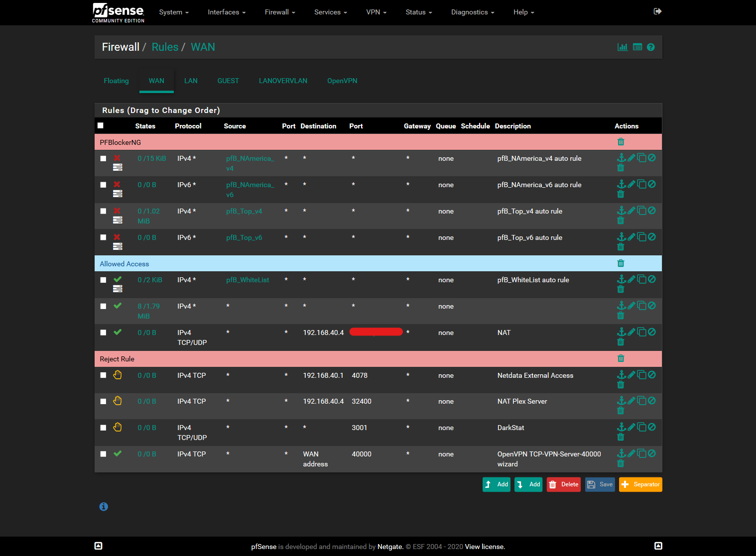Copy the NAT rule for 192.168.40.4
756x556 pixels.
click(642, 332)
